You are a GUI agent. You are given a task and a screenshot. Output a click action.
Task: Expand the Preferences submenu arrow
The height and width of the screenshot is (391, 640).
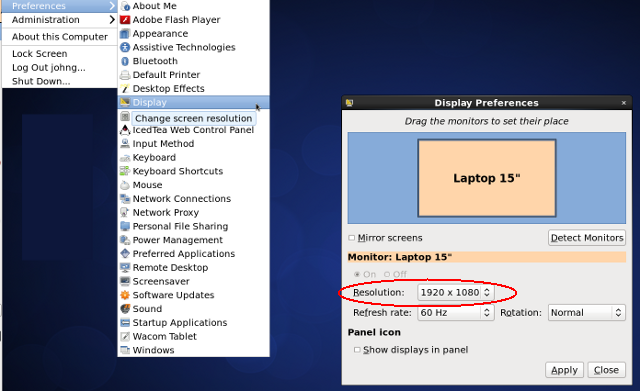pos(112,6)
